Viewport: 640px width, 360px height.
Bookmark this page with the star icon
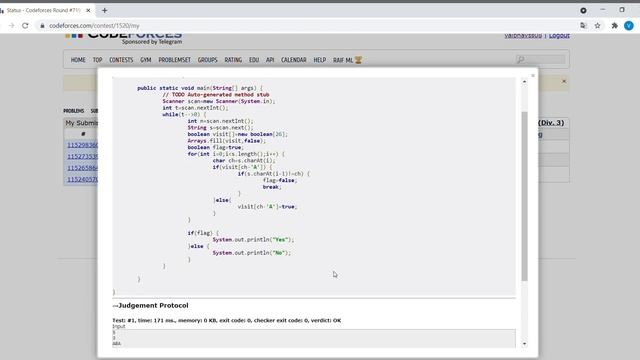tap(598, 26)
